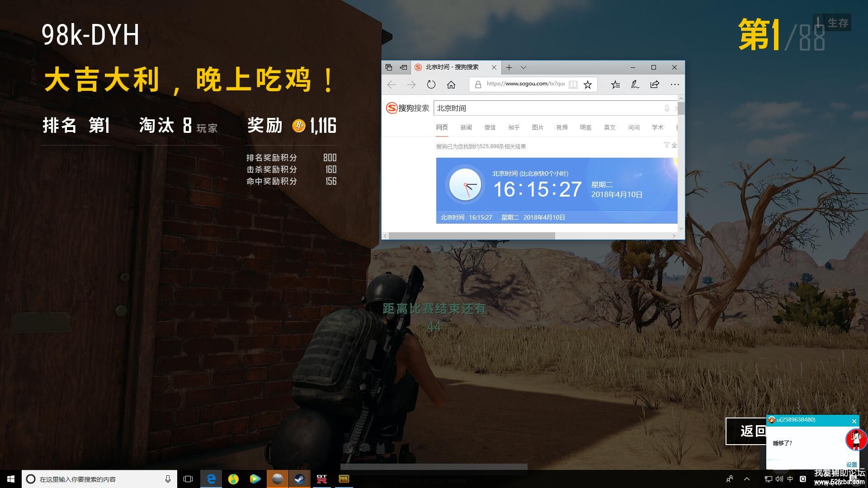Switch to the 知乎 tab
This screenshot has height=488, width=868.
pyautogui.click(x=514, y=127)
